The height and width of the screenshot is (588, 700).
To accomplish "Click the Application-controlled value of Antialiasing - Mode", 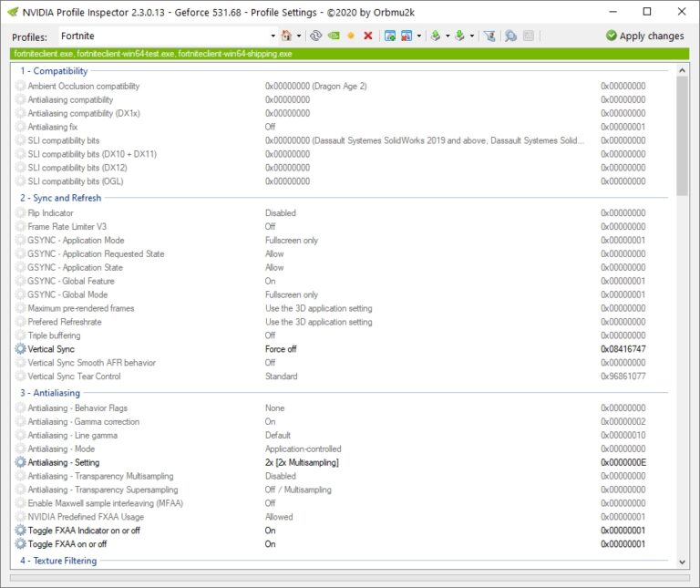I will (304, 449).
